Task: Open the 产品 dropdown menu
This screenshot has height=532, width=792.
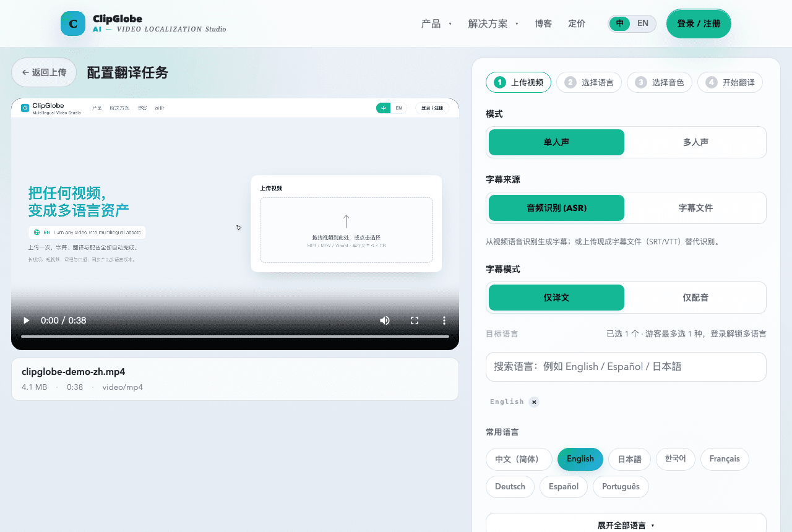Action: (x=436, y=24)
